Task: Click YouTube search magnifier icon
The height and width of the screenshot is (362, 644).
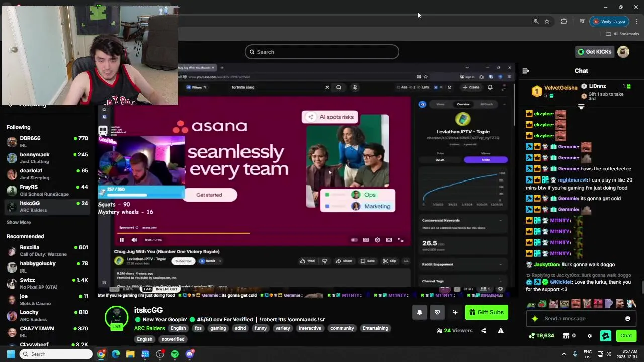Action: click(339, 87)
